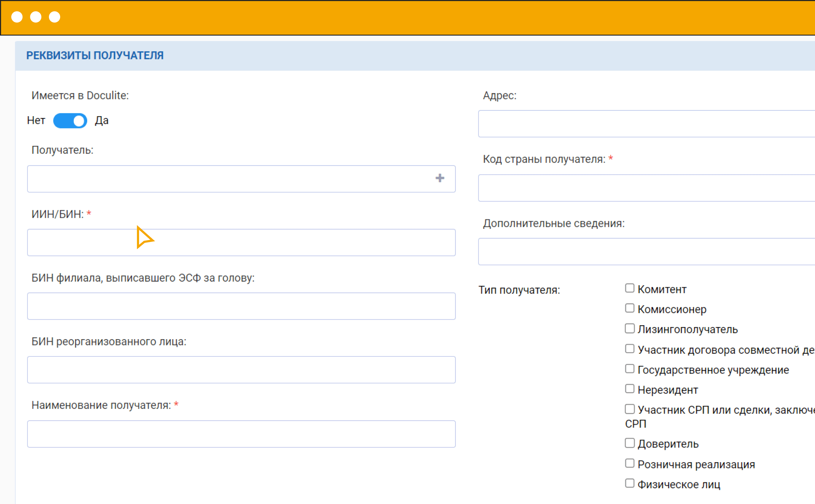Focus the Адрес input field

(646, 124)
